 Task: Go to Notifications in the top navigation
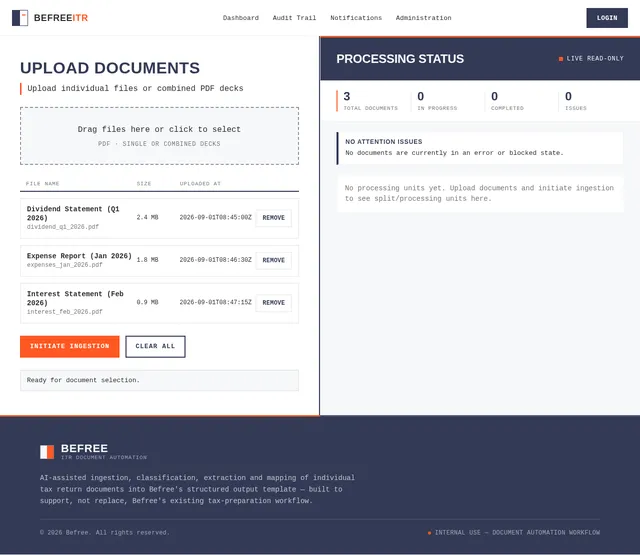(x=356, y=18)
